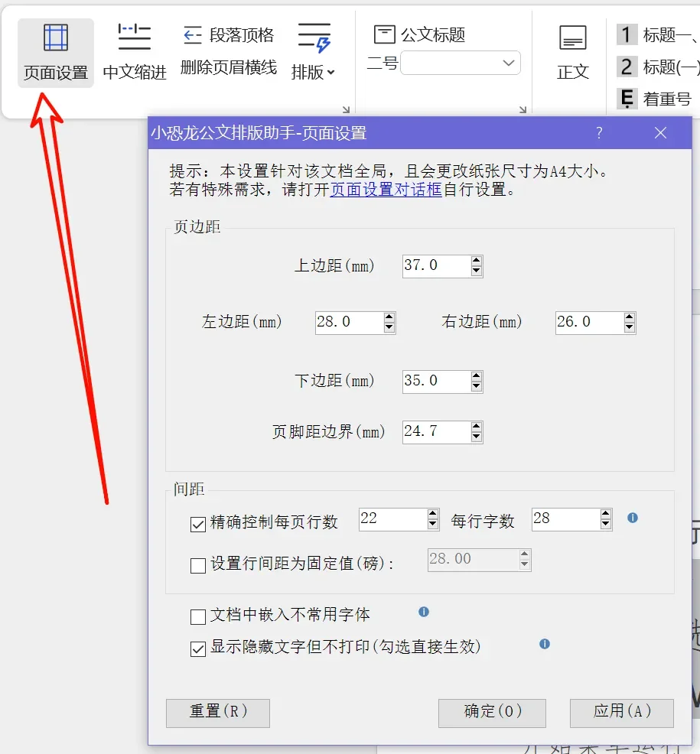Click the 重置(R) button

pyautogui.click(x=217, y=713)
